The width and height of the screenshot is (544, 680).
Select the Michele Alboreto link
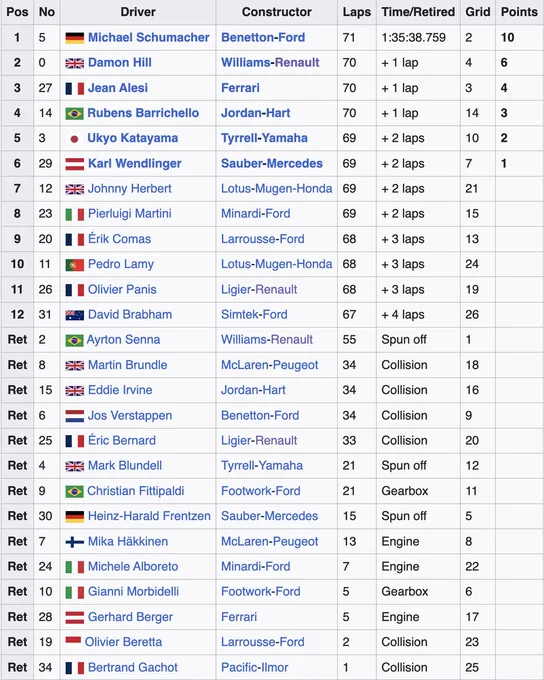point(133,566)
